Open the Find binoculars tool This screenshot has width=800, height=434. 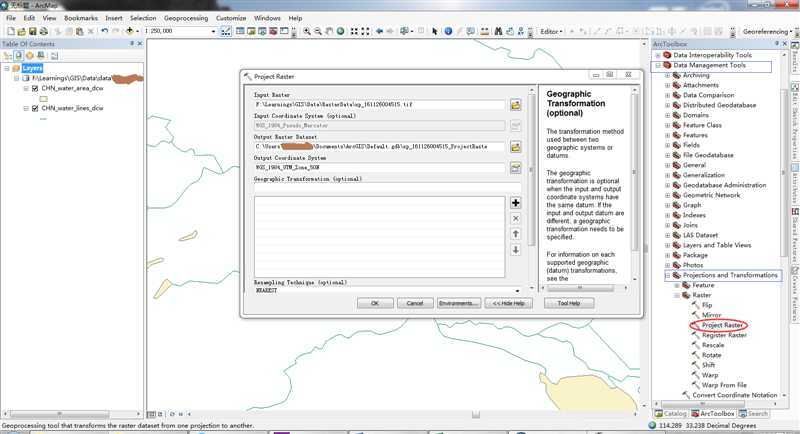point(498,31)
